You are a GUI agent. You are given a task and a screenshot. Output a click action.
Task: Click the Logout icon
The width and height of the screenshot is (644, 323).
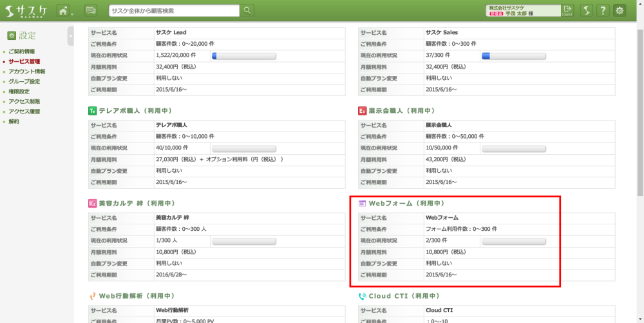coord(567,10)
